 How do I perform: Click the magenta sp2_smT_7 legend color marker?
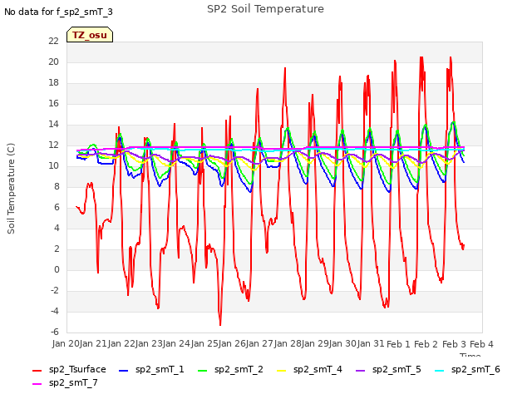coord(37,384)
